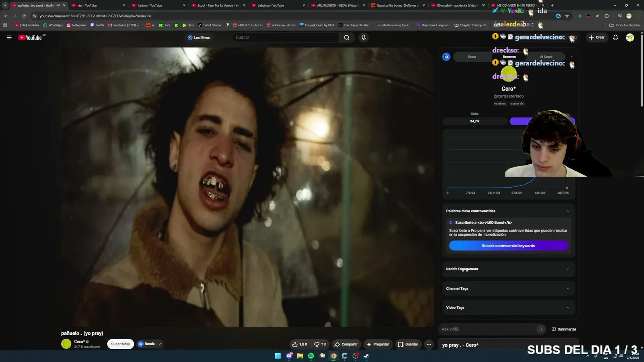Click the YouTube search magnifier button
Screen dimensions: 644x362
point(347,37)
